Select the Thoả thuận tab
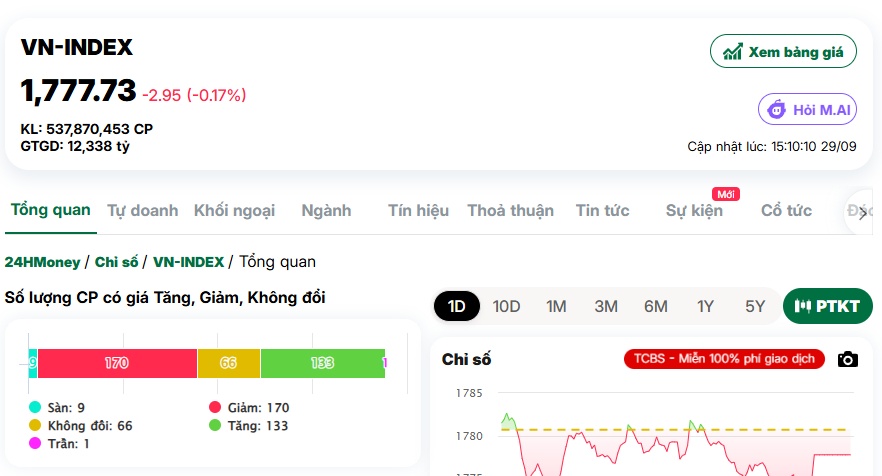The width and height of the screenshot is (882, 476). coord(511,210)
